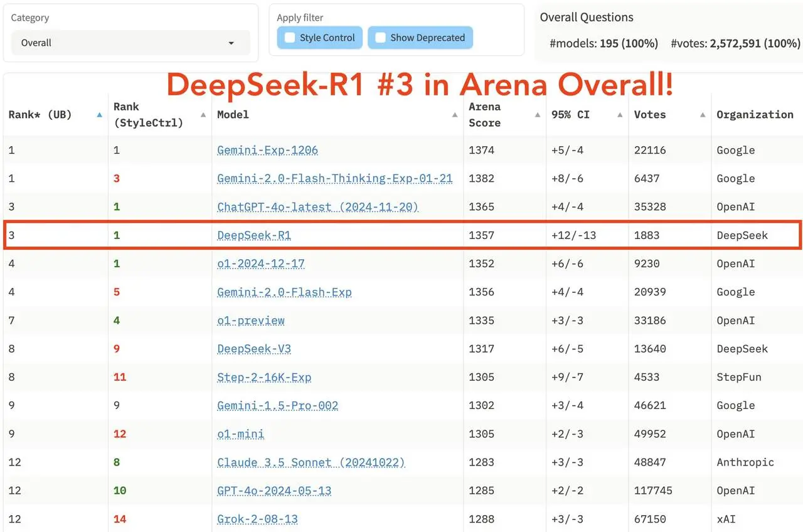The width and height of the screenshot is (803, 532).
Task: Open the ChatGPT-4o-latest (2024-11-20) link
Action: click(x=317, y=207)
